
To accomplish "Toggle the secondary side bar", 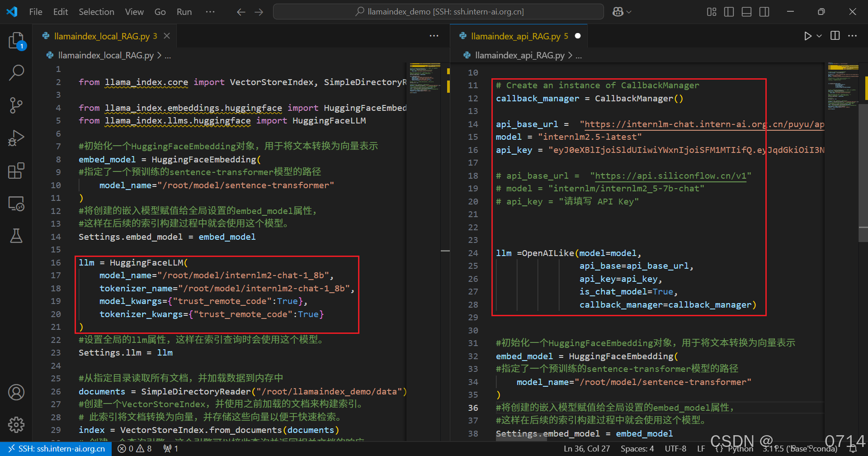I will [x=764, y=12].
